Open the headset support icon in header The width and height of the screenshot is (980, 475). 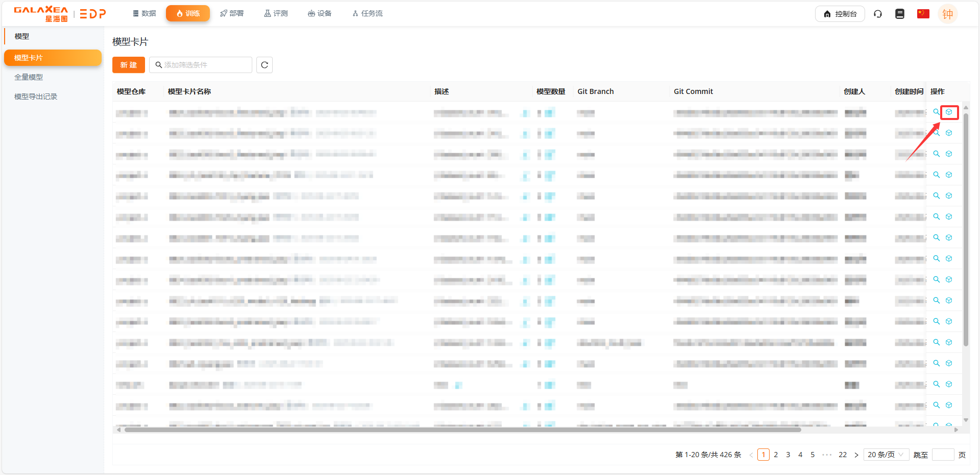point(878,14)
